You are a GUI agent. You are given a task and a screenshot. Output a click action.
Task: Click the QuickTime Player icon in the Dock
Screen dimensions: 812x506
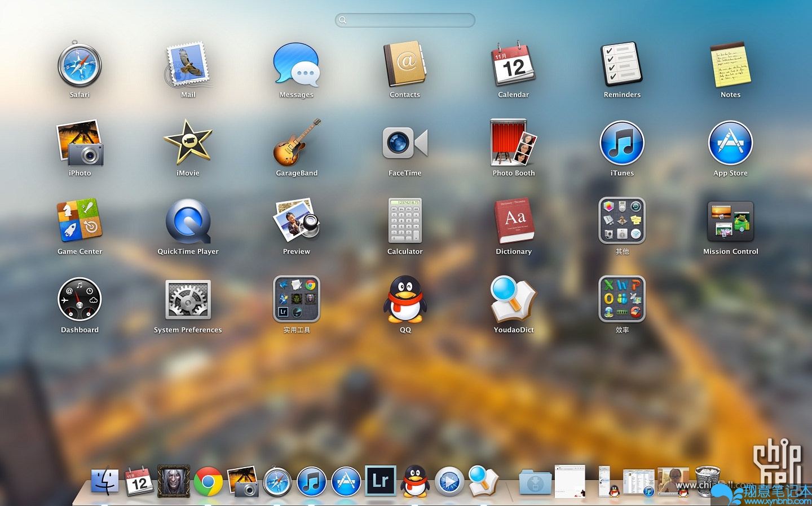click(449, 482)
